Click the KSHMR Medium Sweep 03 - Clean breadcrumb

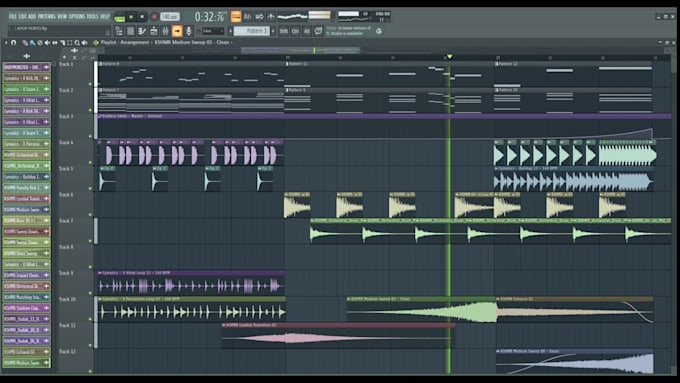tap(192, 43)
